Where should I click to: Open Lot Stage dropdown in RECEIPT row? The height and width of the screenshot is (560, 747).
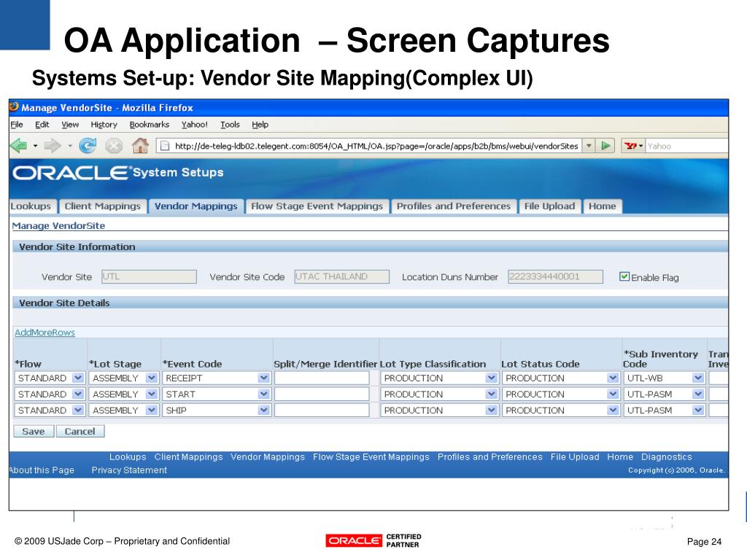pos(152,378)
